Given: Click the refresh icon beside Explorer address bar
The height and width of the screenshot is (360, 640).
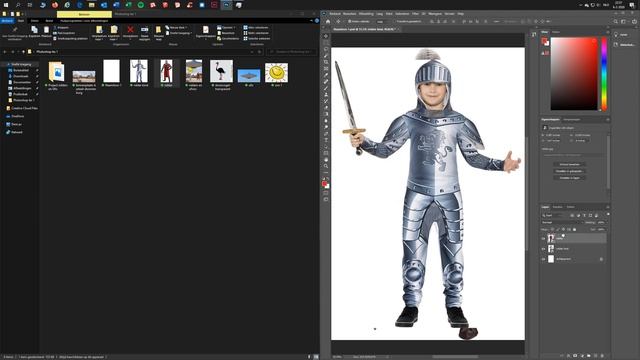Looking at the screenshot, I should coord(260,52).
